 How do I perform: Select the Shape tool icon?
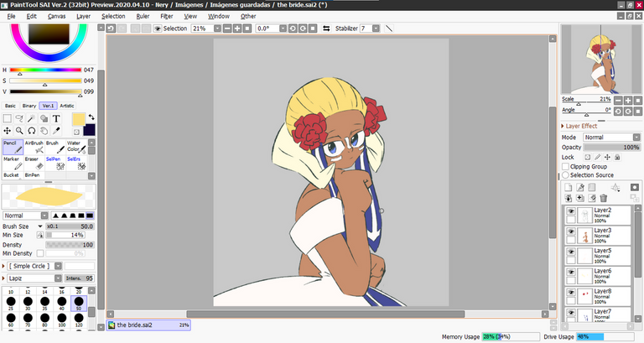click(44, 119)
